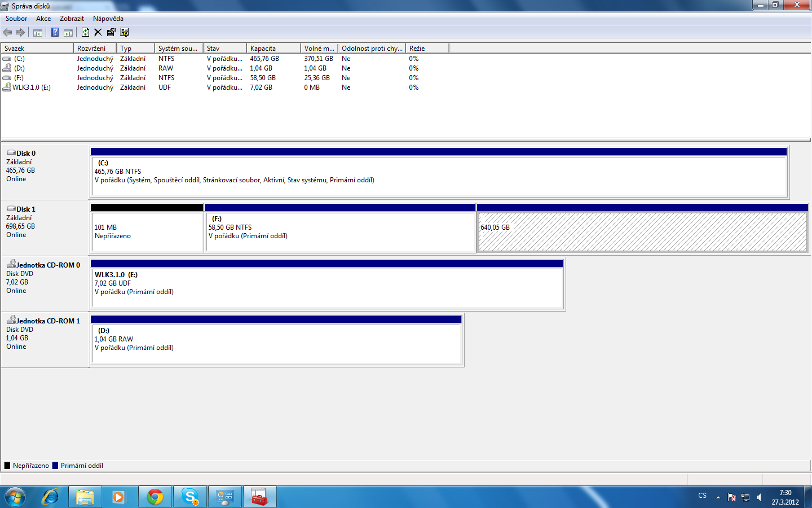This screenshot has height=508, width=812.
Task: Select the (D:) disc icon in the volume list
Action: (x=7, y=68)
